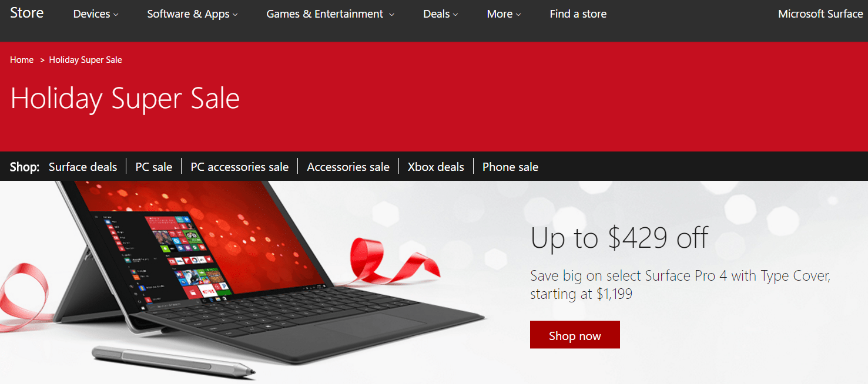This screenshot has width=868, height=384.
Task: Open Microsoft Surface link in header
Action: [820, 14]
